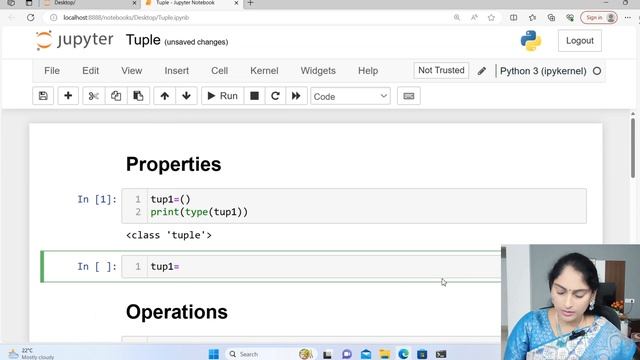The height and width of the screenshot is (360, 640).
Task: Click the kernel idle indicator circle
Action: (597, 71)
